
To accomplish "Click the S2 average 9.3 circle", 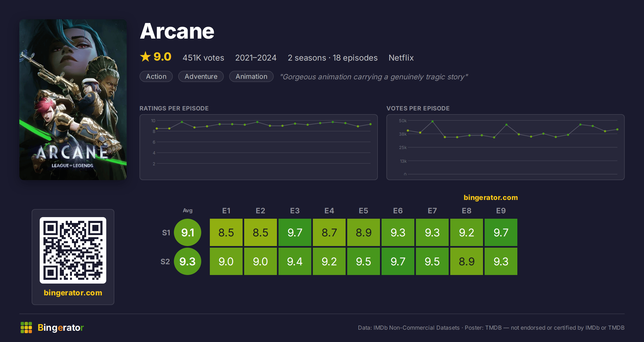I will (x=188, y=261).
